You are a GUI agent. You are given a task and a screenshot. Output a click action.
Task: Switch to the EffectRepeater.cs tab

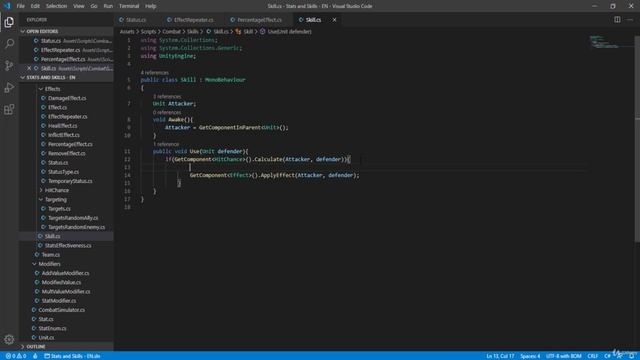coord(193,20)
